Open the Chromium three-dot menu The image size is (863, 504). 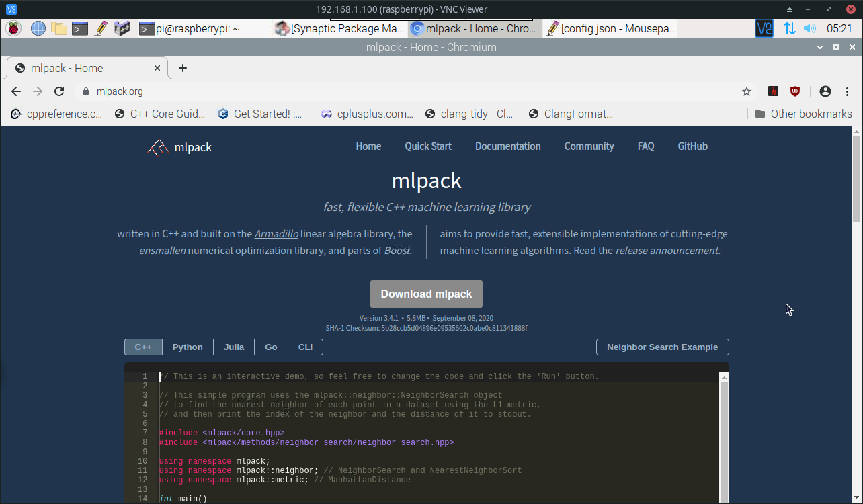coord(848,91)
